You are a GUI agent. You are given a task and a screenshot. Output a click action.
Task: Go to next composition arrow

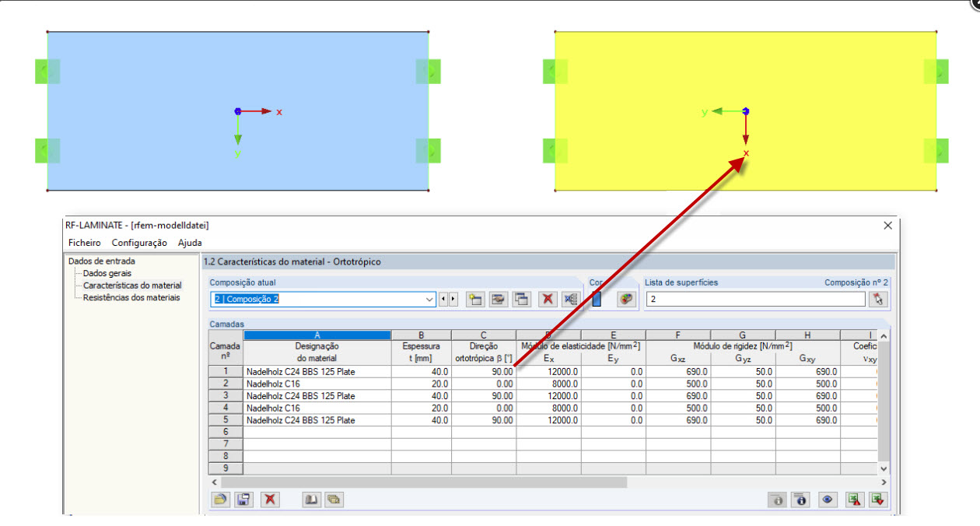(453, 299)
